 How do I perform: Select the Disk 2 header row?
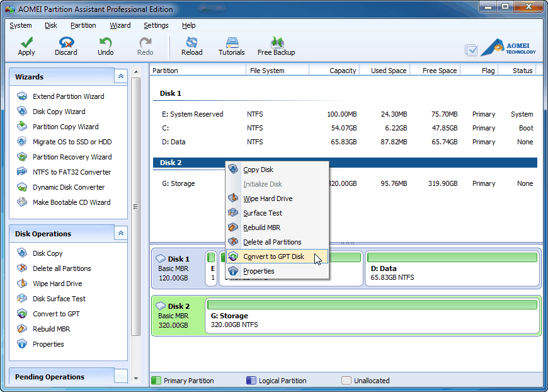tap(345, 163)
